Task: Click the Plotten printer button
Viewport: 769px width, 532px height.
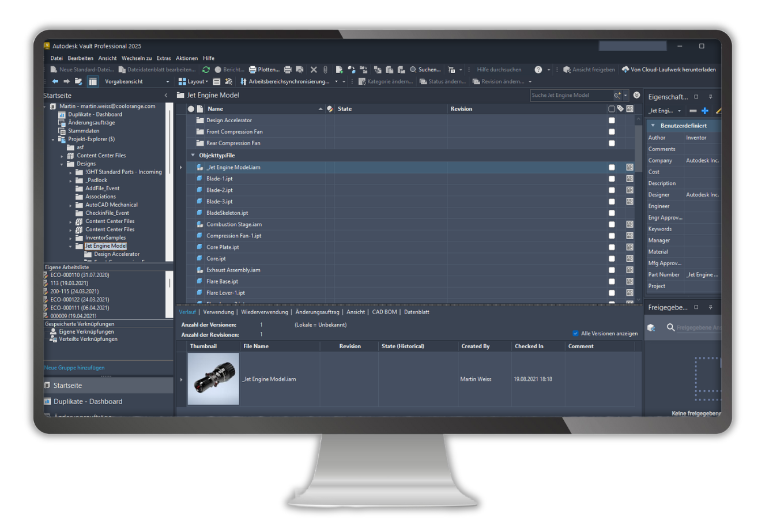Action: click(264, 70)
